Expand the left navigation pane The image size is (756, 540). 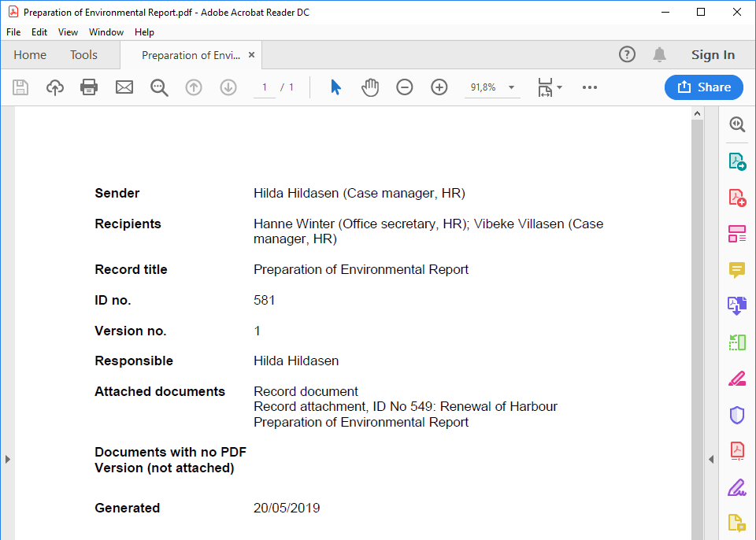[x=6, y=459]
